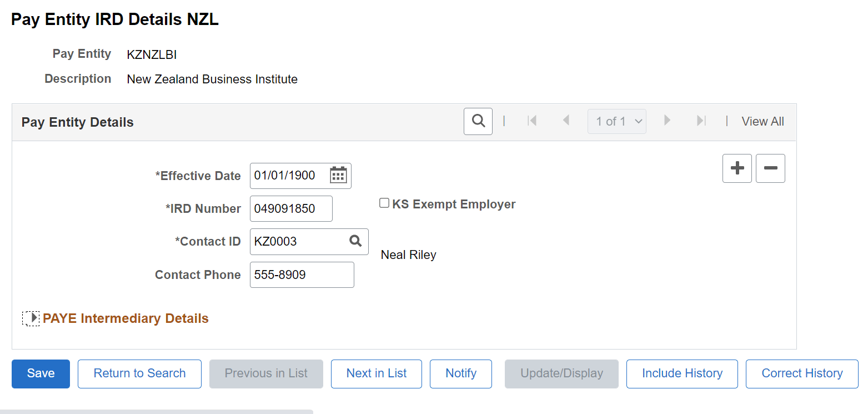Click Include History at the bottom
Image resolution: width=868 pixels, height=414 pixels.
[682, 373]
